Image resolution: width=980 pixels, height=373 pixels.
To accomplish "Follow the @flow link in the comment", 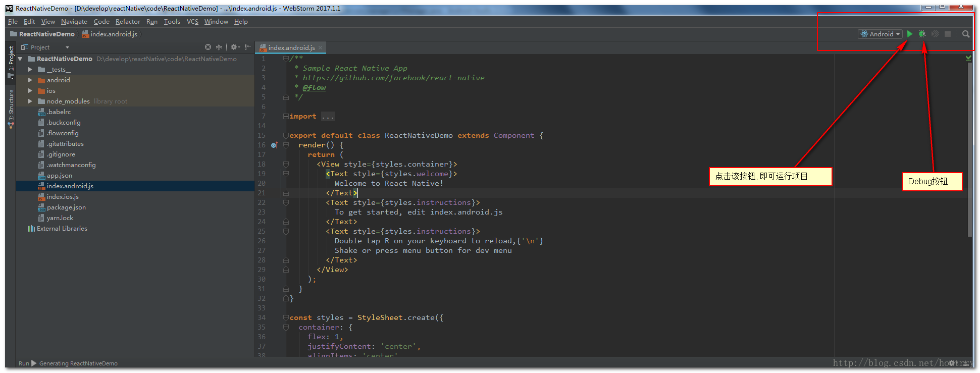I will pyautogui.click(x=314, y=87).
